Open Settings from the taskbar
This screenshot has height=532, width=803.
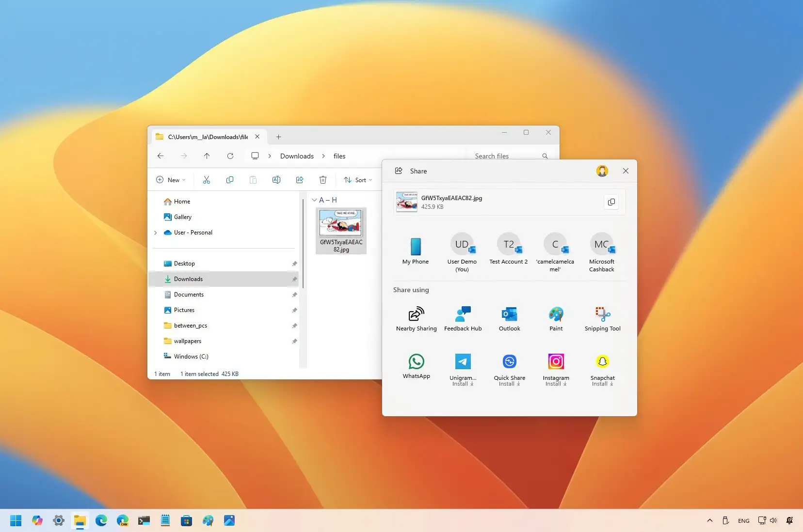tap(59, 520)
